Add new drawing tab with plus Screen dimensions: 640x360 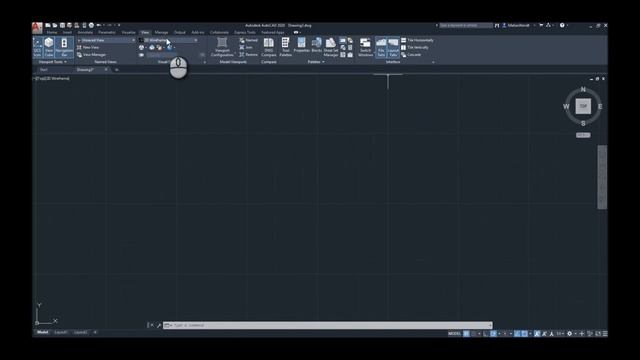tap(116, 70)
